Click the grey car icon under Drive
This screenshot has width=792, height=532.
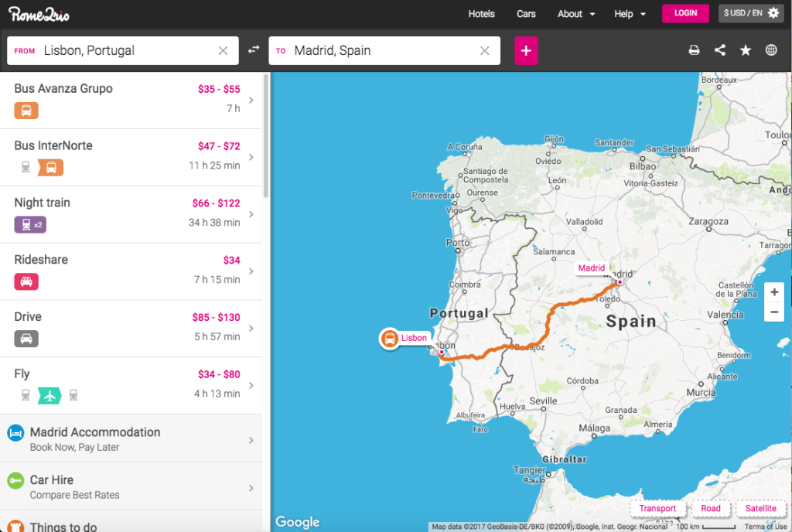coord(26,339)
